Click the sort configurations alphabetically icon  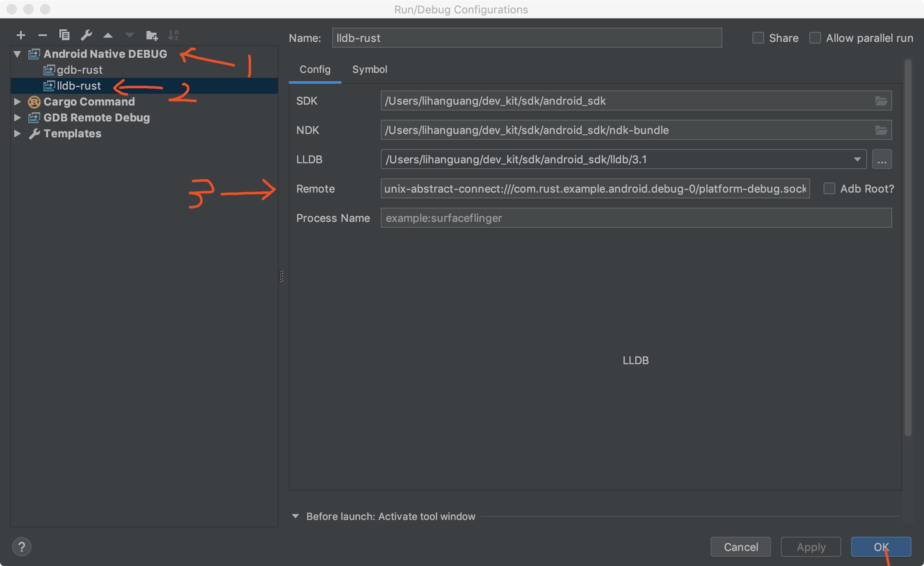[173, 35]
